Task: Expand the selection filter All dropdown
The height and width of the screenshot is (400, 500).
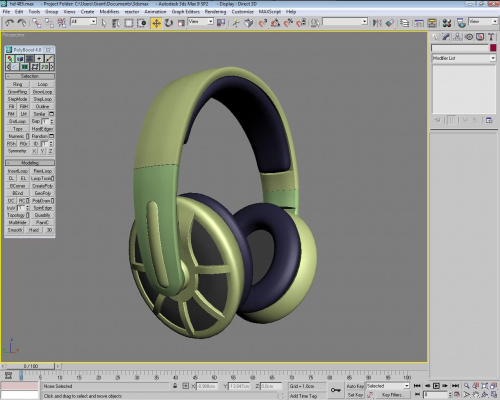Action: click(x=83, y=22)
